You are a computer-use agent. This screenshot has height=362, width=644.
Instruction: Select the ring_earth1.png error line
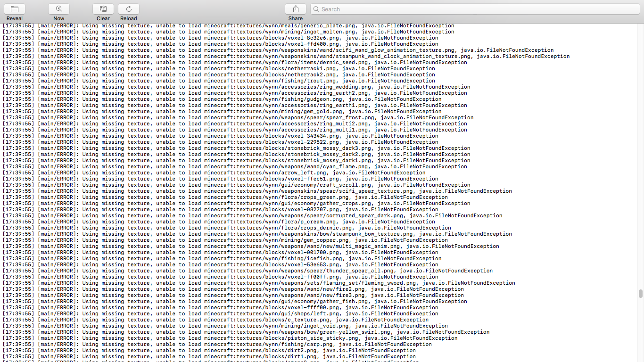coord(235,106)
